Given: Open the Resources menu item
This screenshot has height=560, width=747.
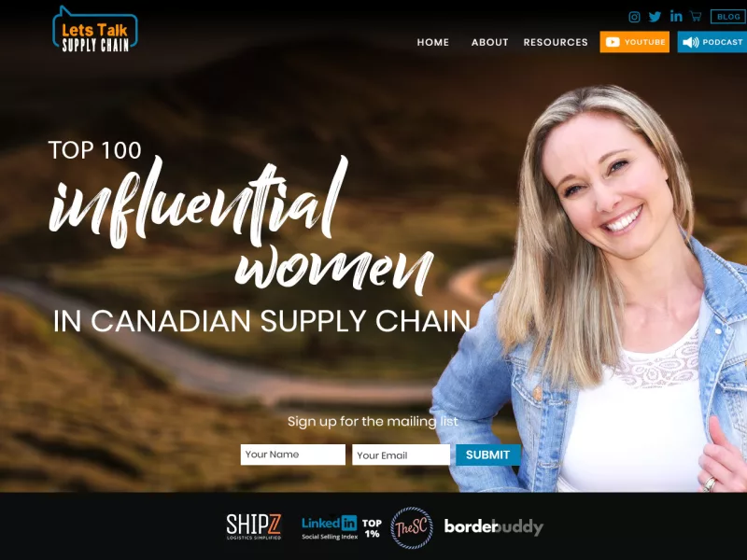Looking at the screenshot, I should point(556,42).
